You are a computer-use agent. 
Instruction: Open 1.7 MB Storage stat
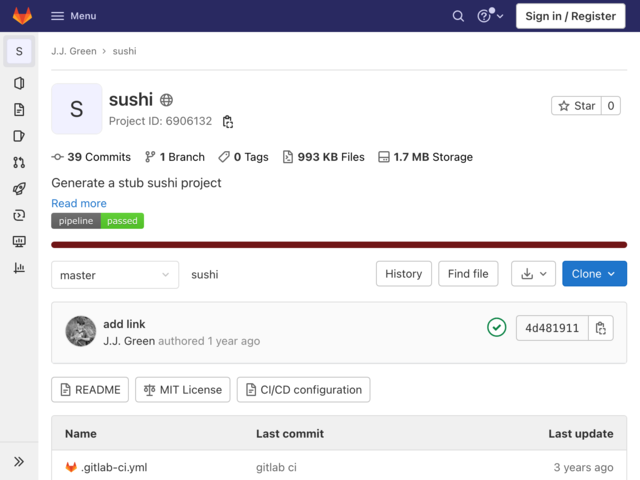pyautogui.click(x=425, y=157)
